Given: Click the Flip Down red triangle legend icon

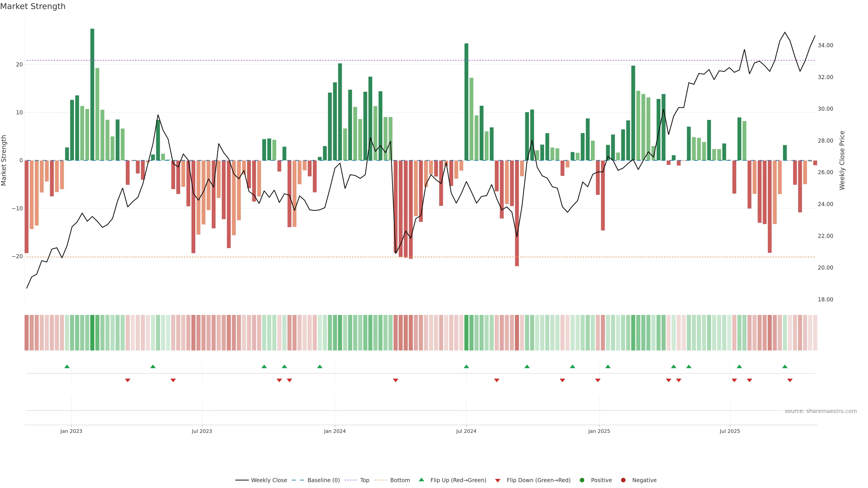Looking at the screenshot, I should click(x=498, y=481).
